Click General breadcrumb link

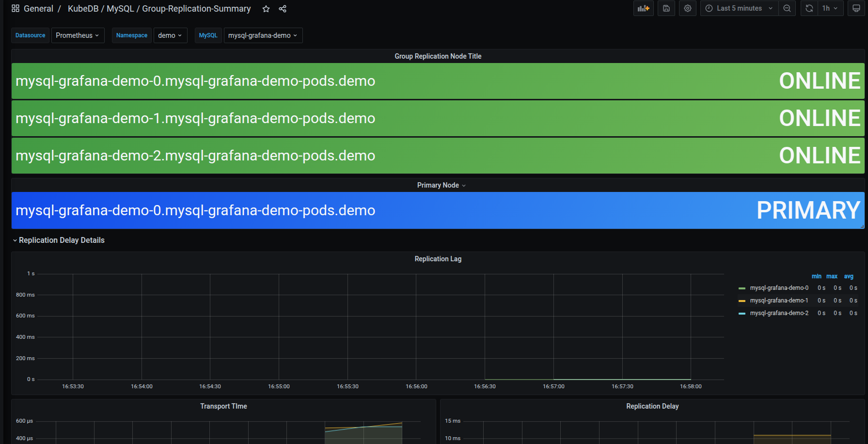point(38,9)
